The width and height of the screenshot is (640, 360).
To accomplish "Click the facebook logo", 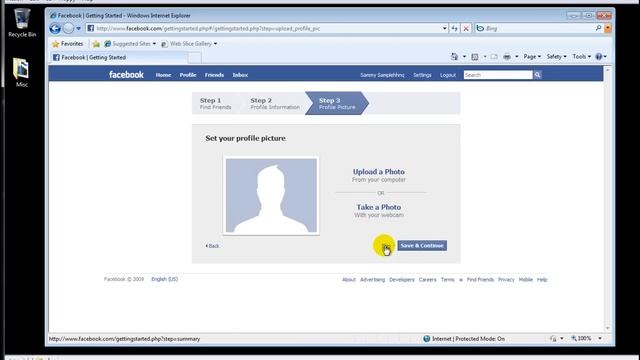I will (126, 75).
